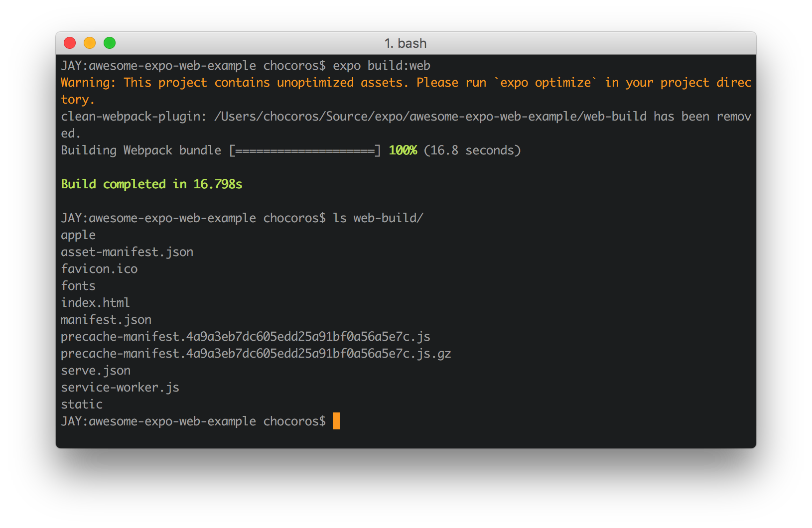Minimize the terminal with the yellow button
812x528 pixels.
coord(90,43)
